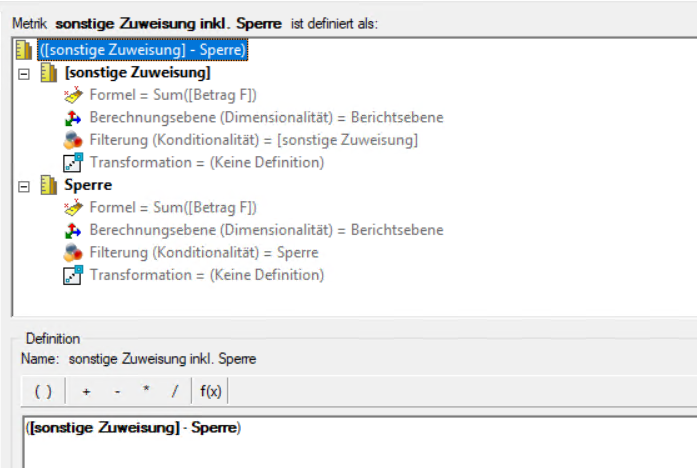Click Berechnungsebene icon under sonstige Zuweisung

[x=72, y=117]
